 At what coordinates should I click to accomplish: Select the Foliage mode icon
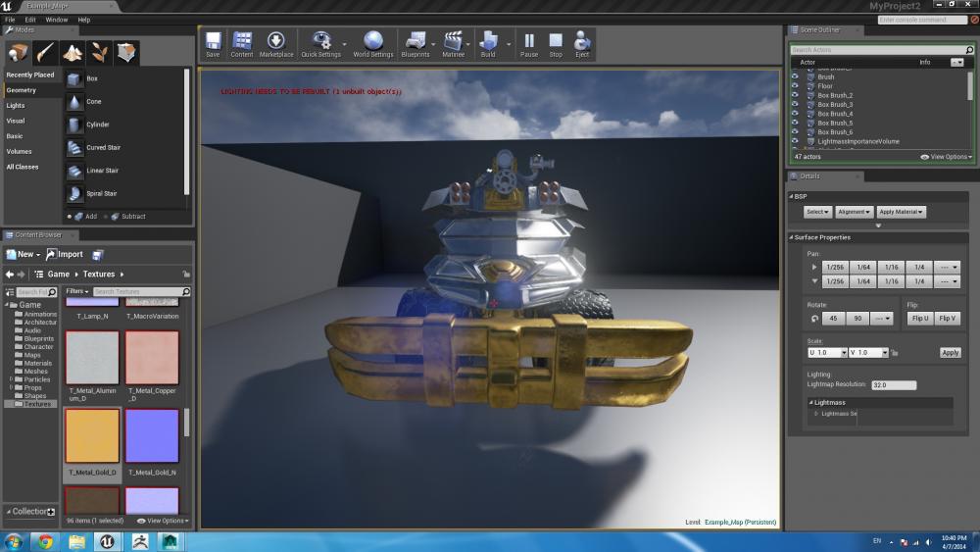pos(99,53)
